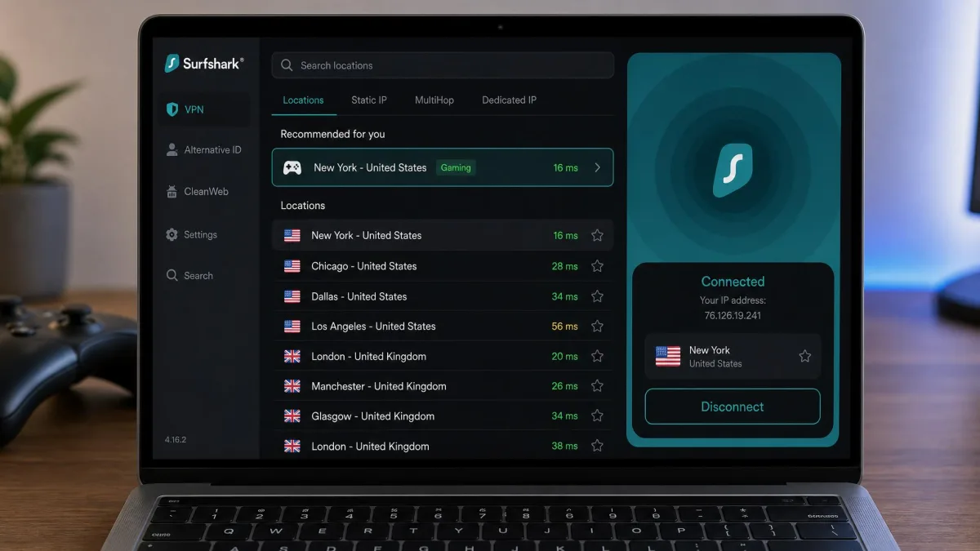Open the MultiHop tab
This screenshot has height=551, width=980.
point(434,100)
